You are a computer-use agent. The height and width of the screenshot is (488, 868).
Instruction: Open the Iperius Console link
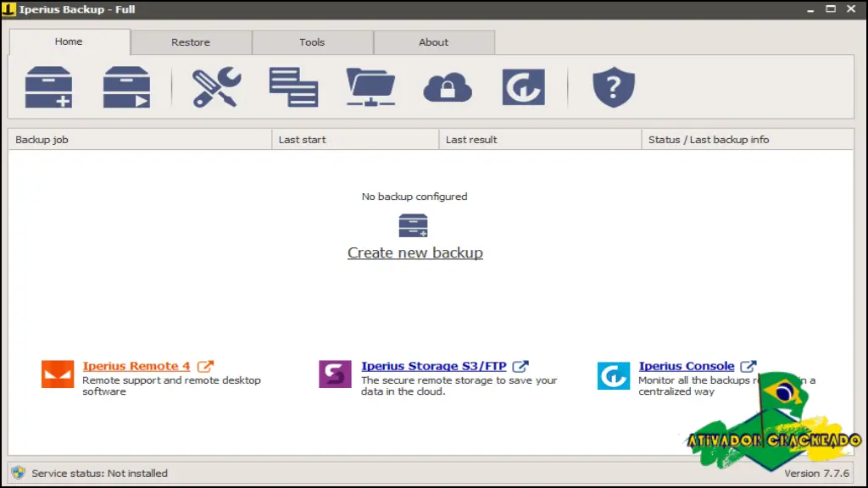(687, 366)
